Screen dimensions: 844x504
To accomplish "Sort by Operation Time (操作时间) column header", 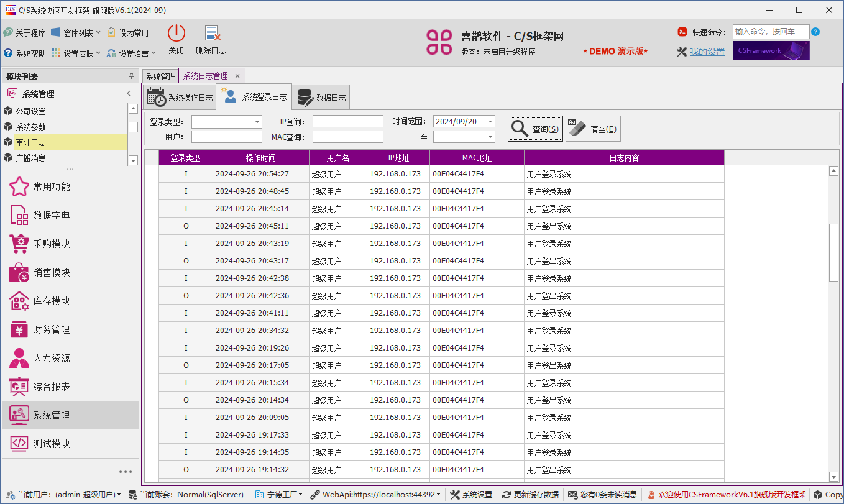I will click(261, 158).
